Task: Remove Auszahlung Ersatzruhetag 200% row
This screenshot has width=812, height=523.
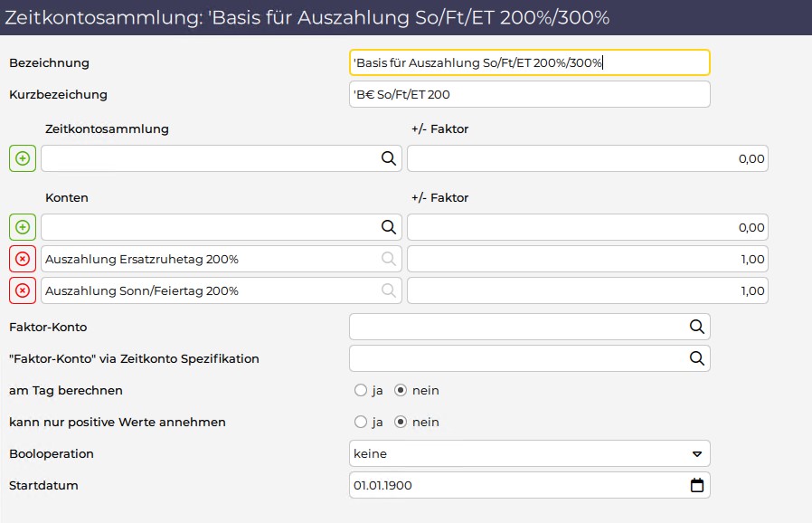Action: tap(23, 259)
